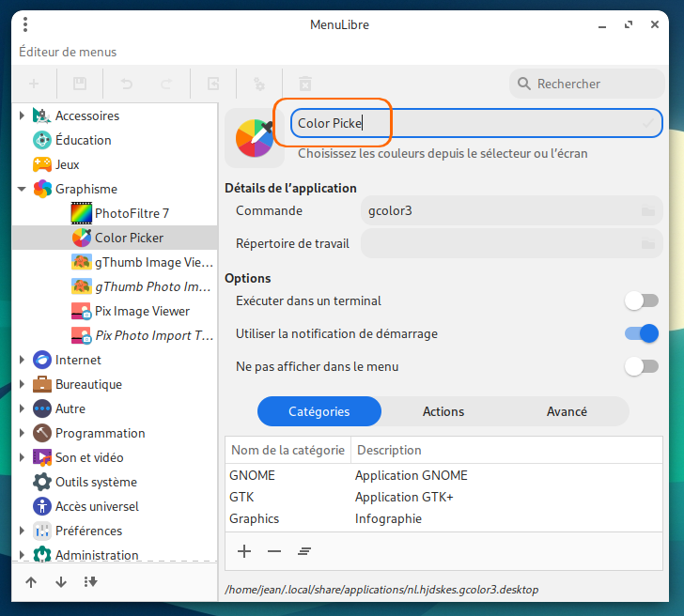Click the move up arrow below the tree

(31, 582)
